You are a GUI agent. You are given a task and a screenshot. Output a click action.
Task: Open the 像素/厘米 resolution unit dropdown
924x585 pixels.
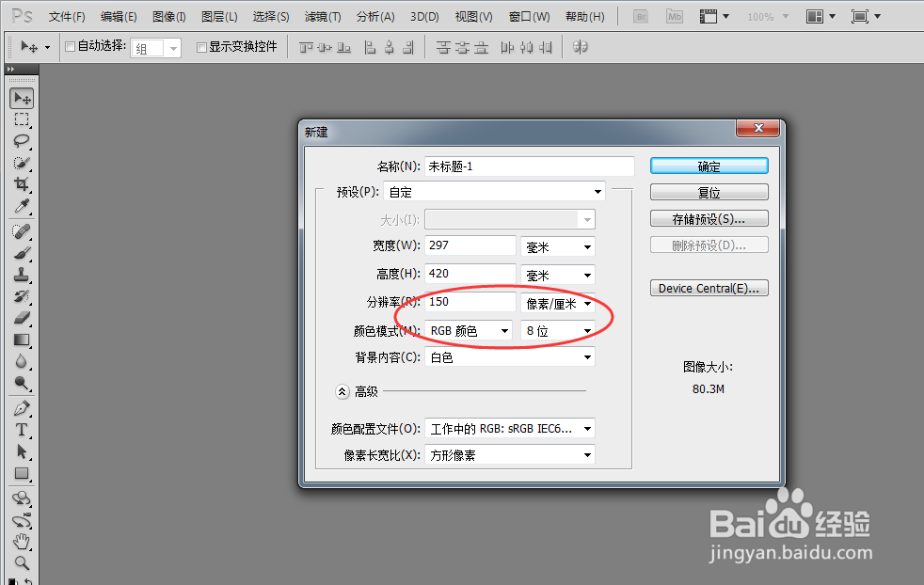pyautogui.click(x=557, y=304)
